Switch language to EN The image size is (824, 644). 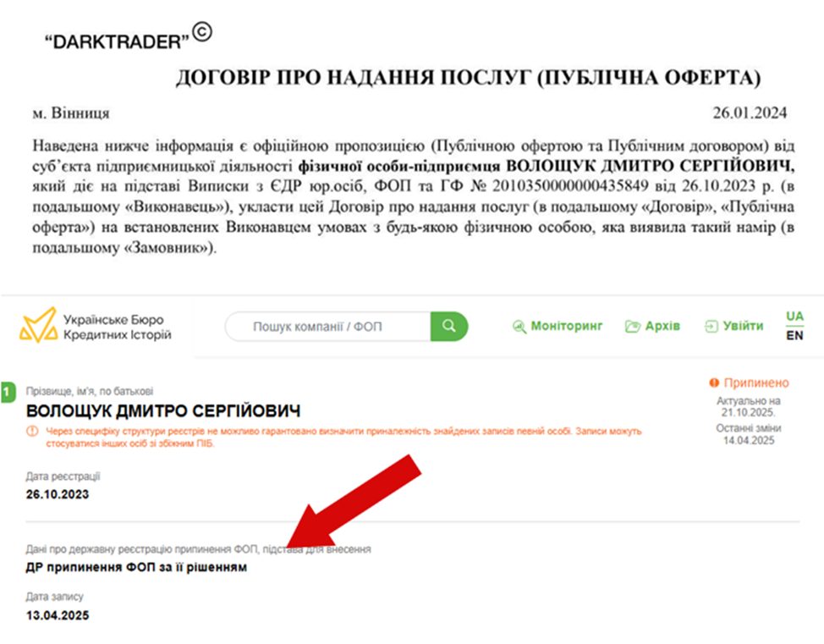click(x=794, y=335)
